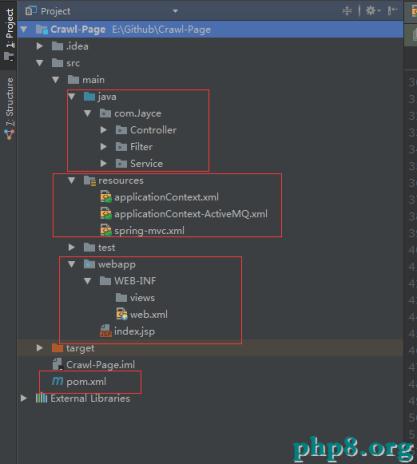Screen dimensions: 417x464
Task: Select the applicationContext-ActiveMQ.xml file name
Action: click(191, 214)
